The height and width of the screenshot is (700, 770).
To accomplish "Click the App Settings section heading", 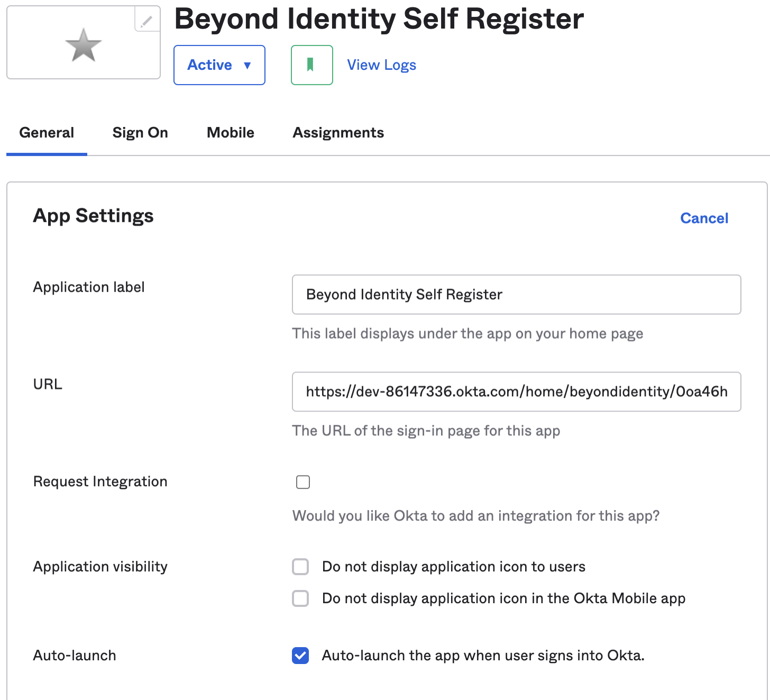I will 94,216.
